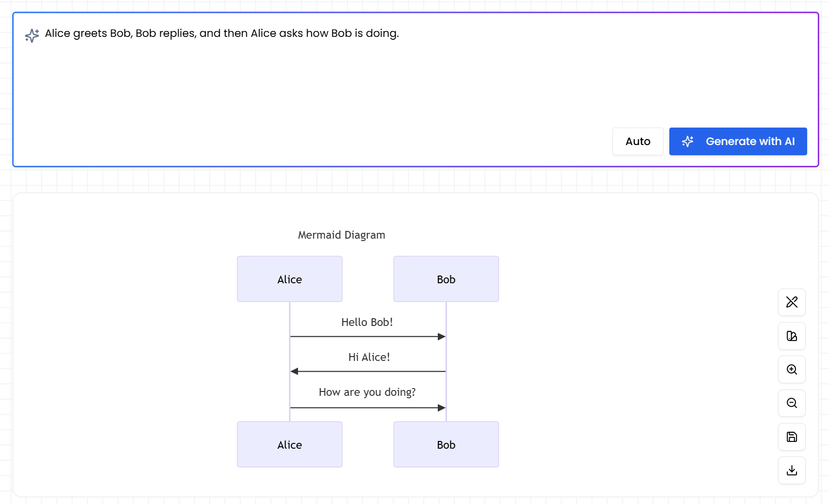The image size is (829, 504).
Task: Zoom out of the Mermaid diagram
Action: pyautogui.click(x=792, y=403)
